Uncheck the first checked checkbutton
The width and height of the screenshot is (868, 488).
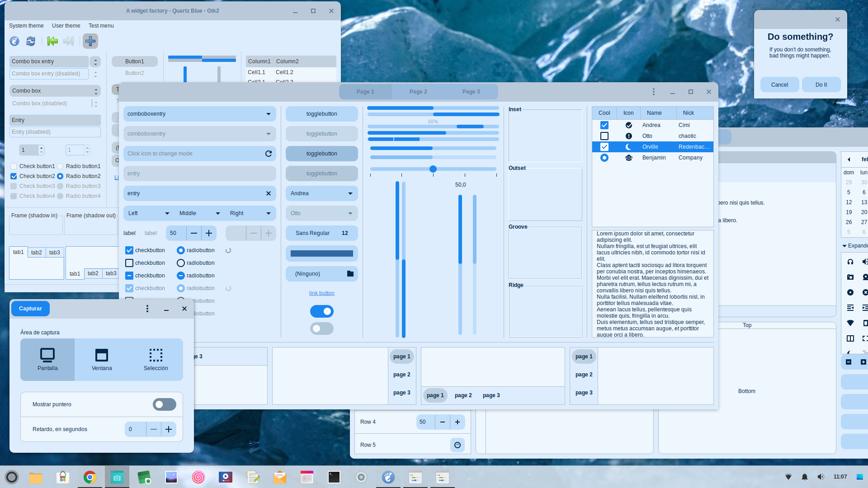coord(129,250)
